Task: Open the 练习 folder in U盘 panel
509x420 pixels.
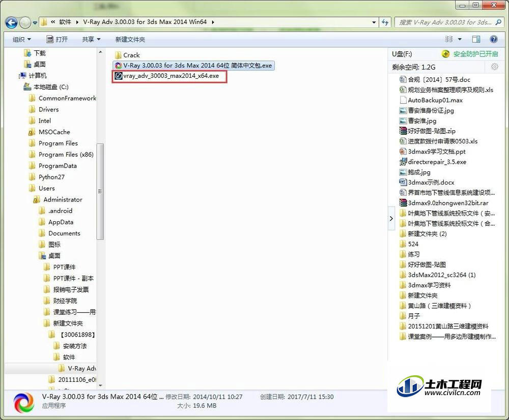Action: (410, 255)
